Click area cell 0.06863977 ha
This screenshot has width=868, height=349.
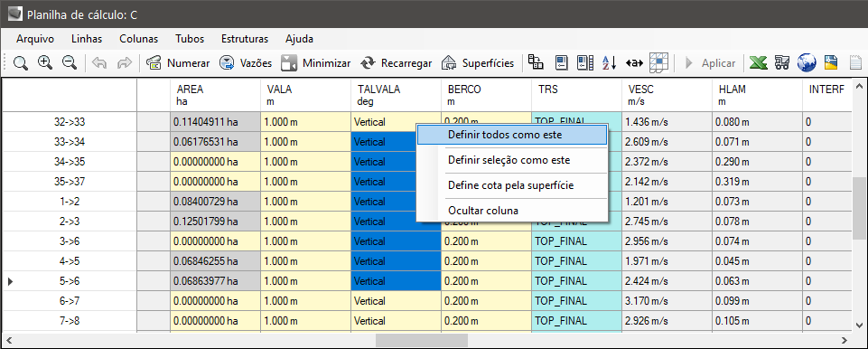point(215,281)
